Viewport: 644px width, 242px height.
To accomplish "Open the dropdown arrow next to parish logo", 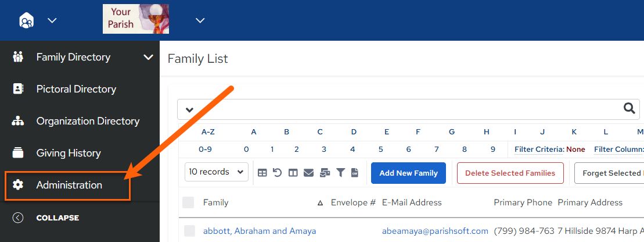I will pyautogui.click(x=200, y=20).
